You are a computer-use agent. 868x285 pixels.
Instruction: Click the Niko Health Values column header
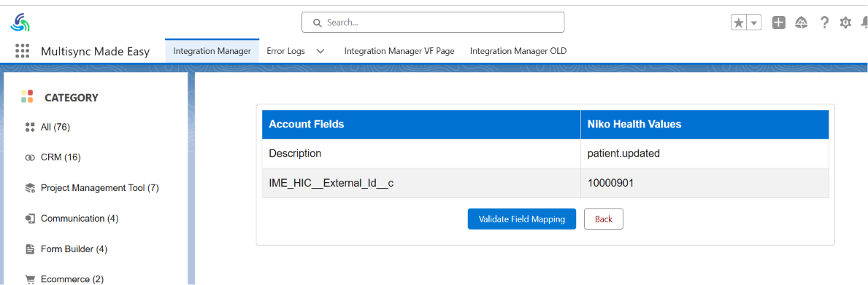[704, 124]
